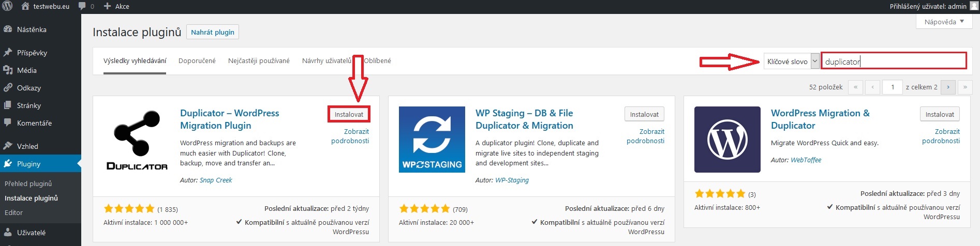980x246 pixels.
Task: Open the Média menu in sidebar
Action: pos(26,70)
